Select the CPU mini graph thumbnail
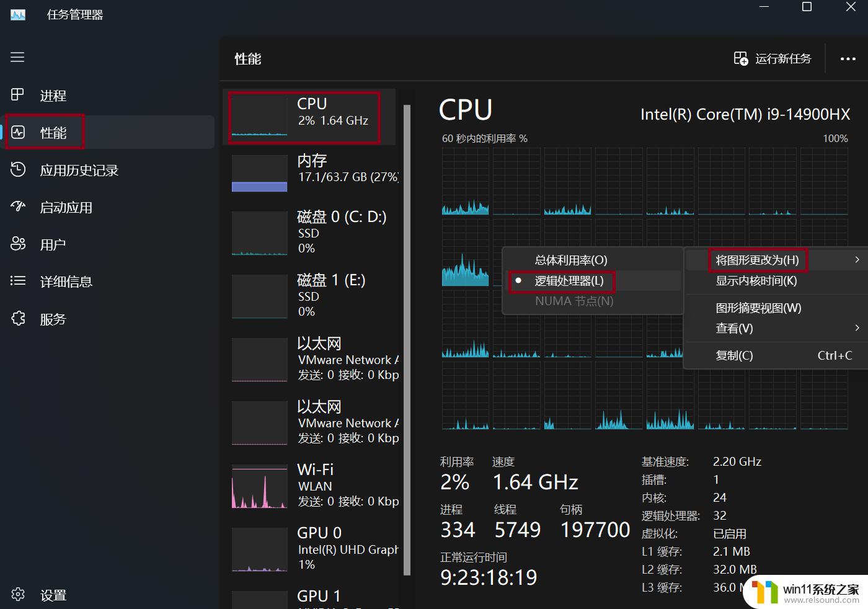The width and height of the screenshot is (868, 609). [x=259, y=116]
